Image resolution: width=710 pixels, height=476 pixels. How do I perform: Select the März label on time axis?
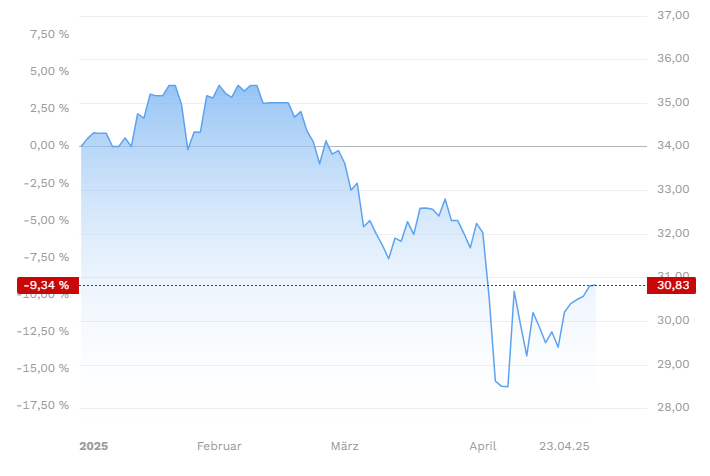point(345,446)
